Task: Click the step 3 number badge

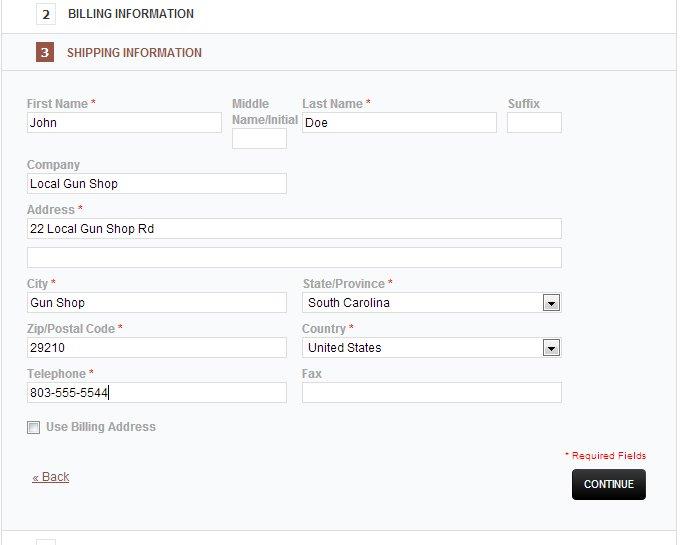Action: (45, 52)
